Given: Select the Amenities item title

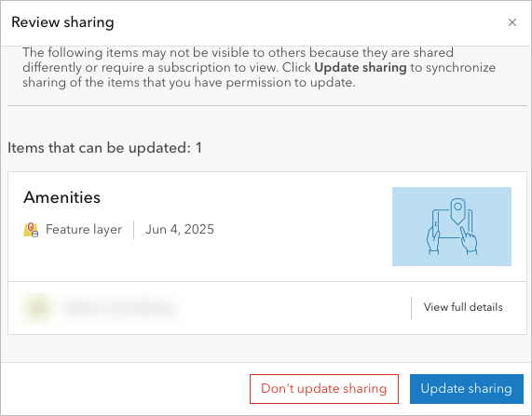Looking at the screenshot, I should coord(62,197).
